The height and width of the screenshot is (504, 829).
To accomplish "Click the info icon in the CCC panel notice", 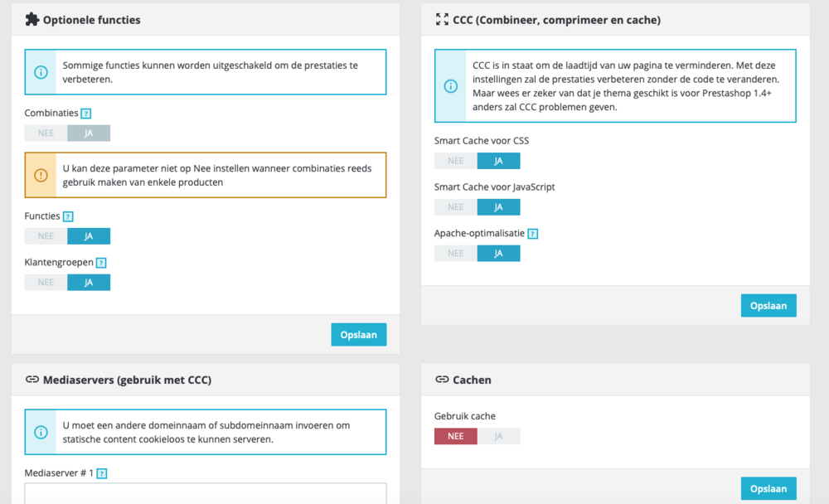I will (x=450, y=85).
